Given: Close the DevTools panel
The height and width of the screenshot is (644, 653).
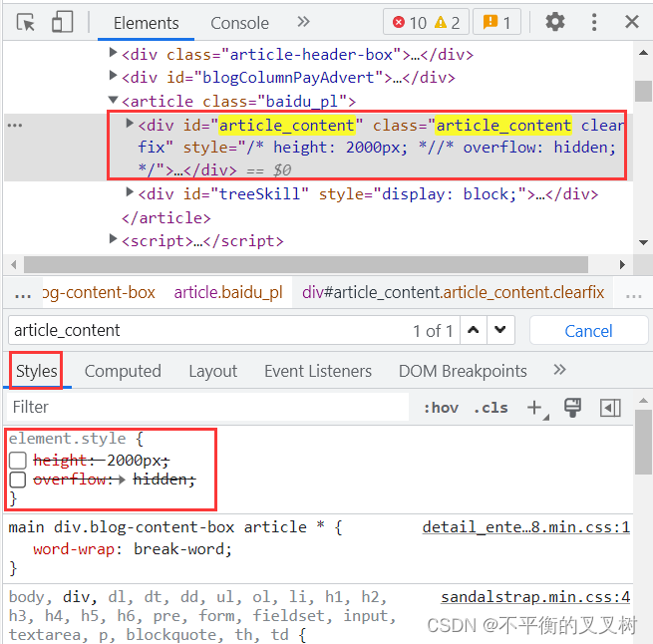Looking at the screenshot, I should point(632,22).
